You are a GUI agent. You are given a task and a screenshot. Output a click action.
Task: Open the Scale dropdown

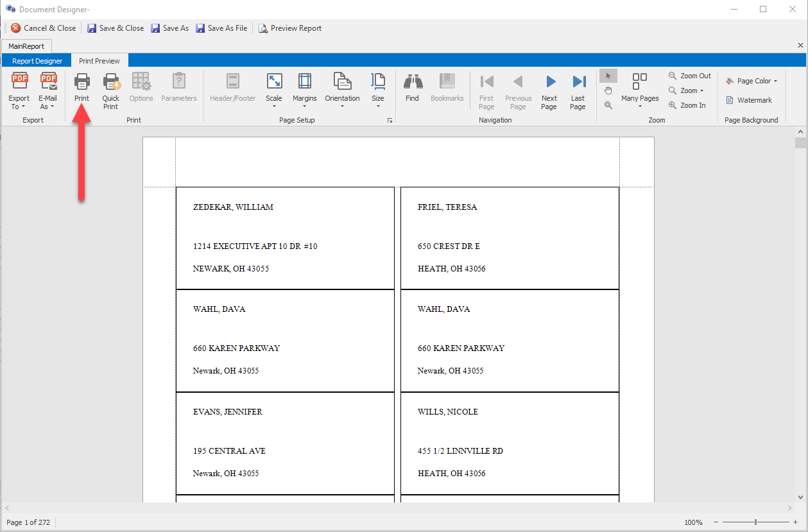pyautogui.click(x=274, y=90)
